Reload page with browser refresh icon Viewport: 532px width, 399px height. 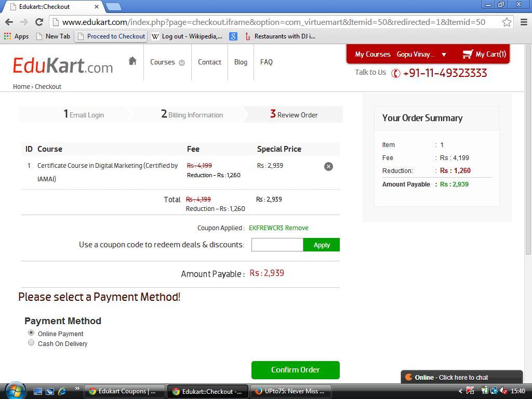[x=39, y=22]
